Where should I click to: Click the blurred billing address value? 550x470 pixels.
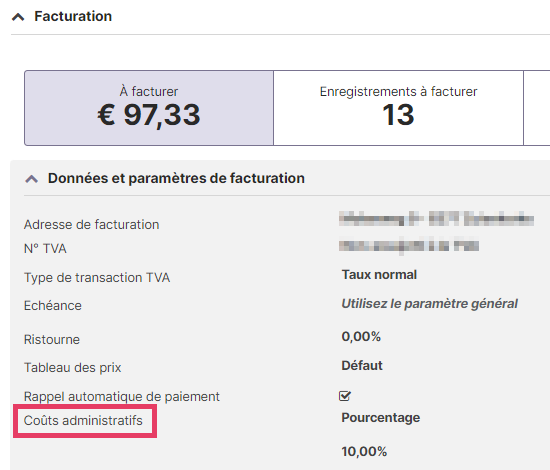436,219
